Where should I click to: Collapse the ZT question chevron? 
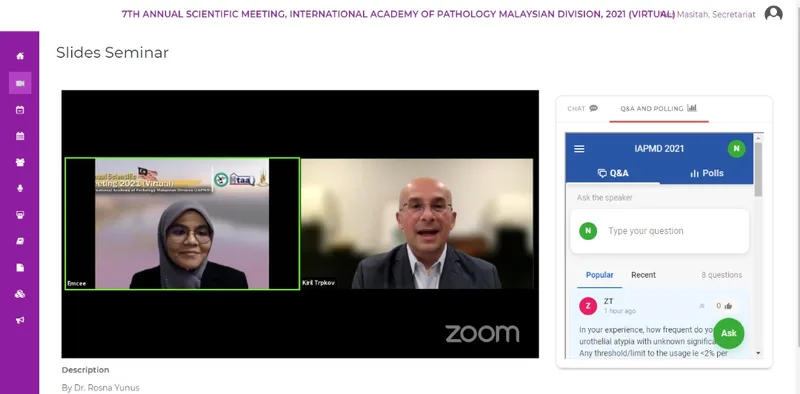pyautogui.click(x=702, y=306)
